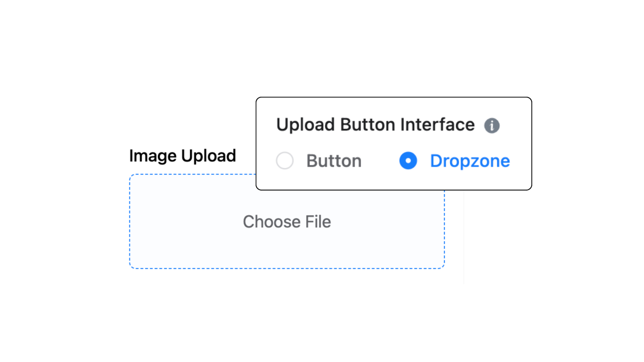The width and height of the screenshot is (644, 362).
Task: Select the Button radio option
Action: coord(285,161)
